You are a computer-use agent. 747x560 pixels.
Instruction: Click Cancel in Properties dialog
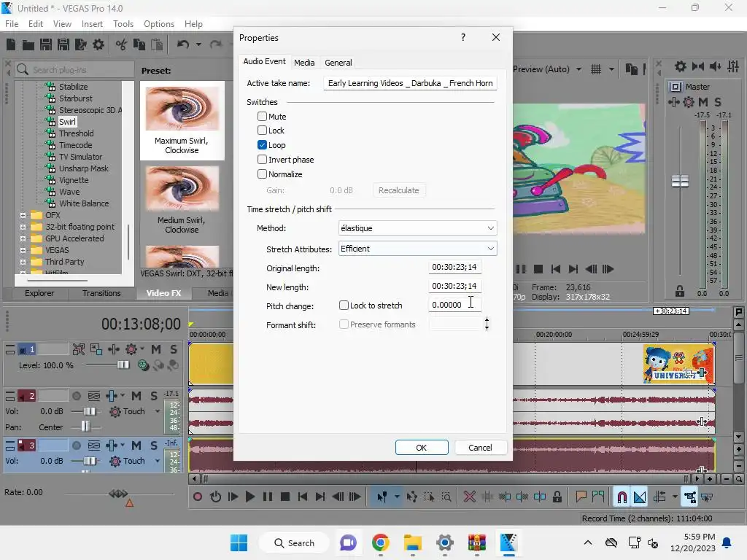(x=480, y=448)
